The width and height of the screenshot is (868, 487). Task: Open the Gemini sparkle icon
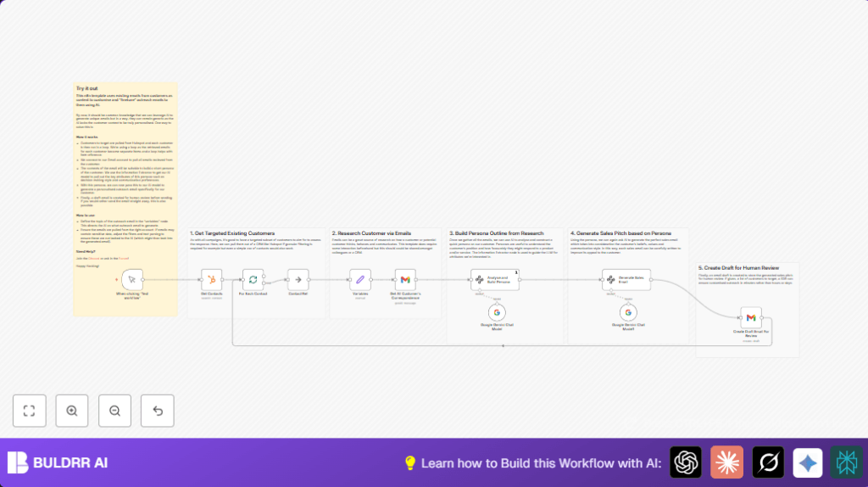(808, 462)
